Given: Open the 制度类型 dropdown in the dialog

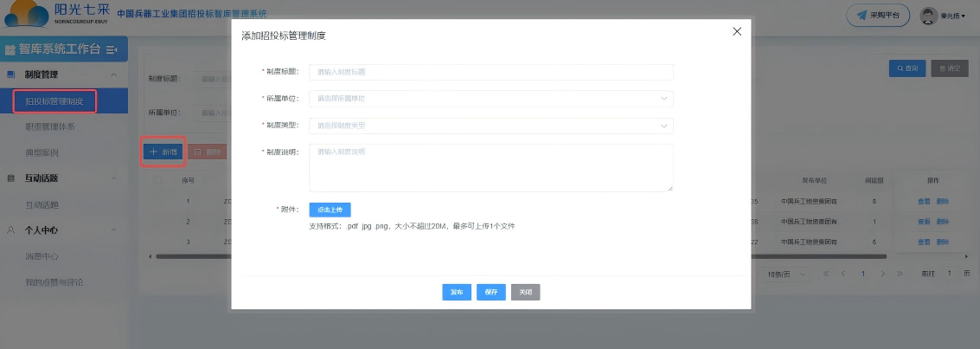Looking at the screenshot, I should coord(490,126).
